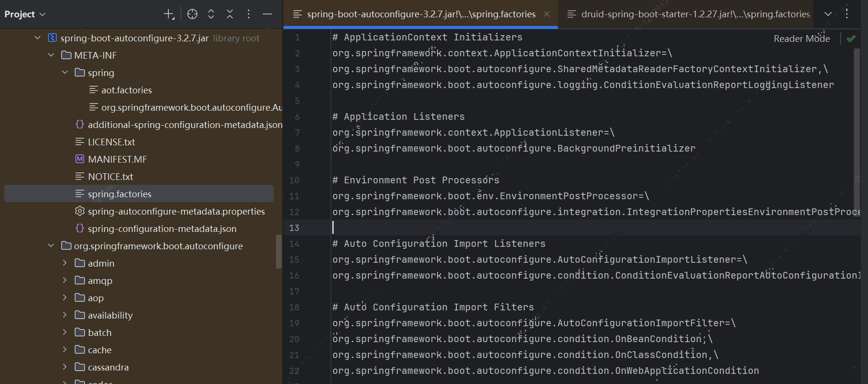
Task: Show hidden tabs dropdown chevron
Action: 828,14
